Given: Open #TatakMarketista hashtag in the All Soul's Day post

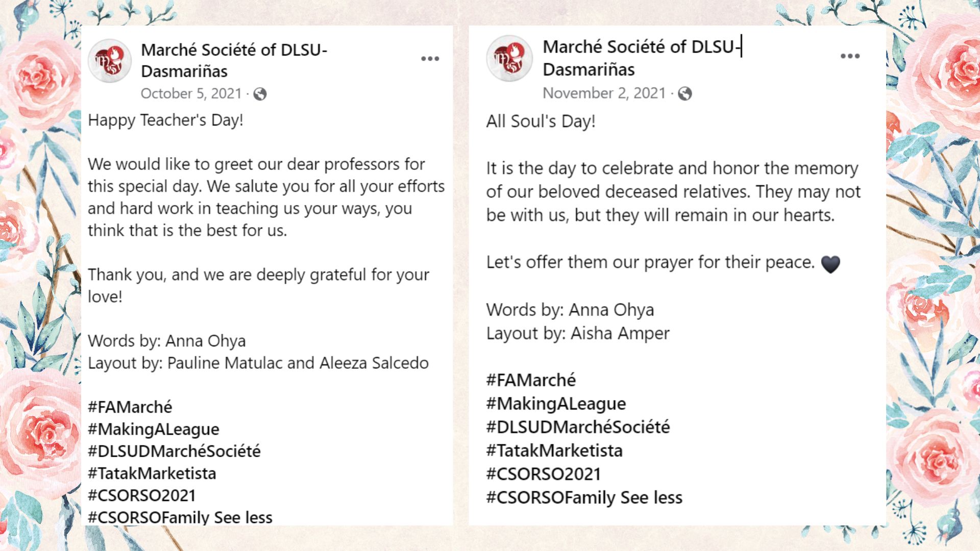Looking at the screenshot, I should tap(554, 450).
